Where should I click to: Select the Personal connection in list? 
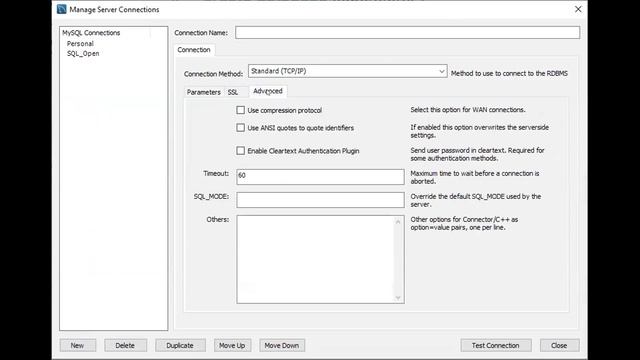coord(80,44)
